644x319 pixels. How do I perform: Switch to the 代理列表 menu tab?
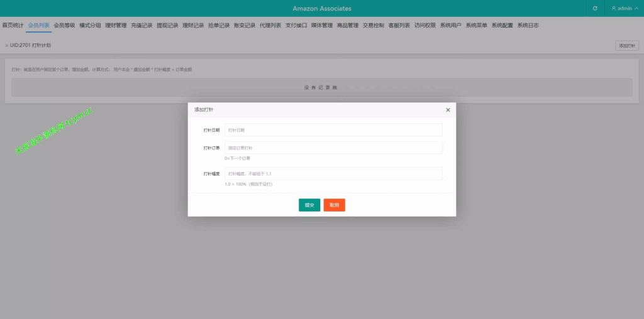click(270, 25)
